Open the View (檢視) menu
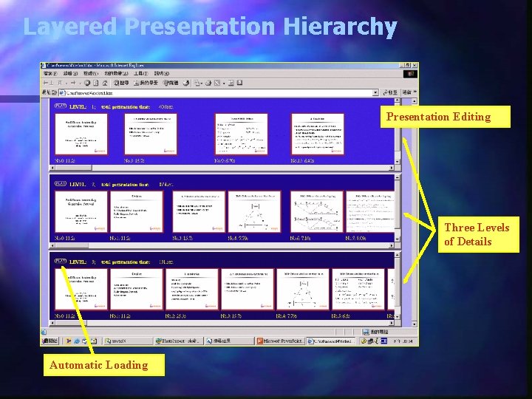Viewport: 532px width, 399px height. pyautogui.click(x=91, y=74)
